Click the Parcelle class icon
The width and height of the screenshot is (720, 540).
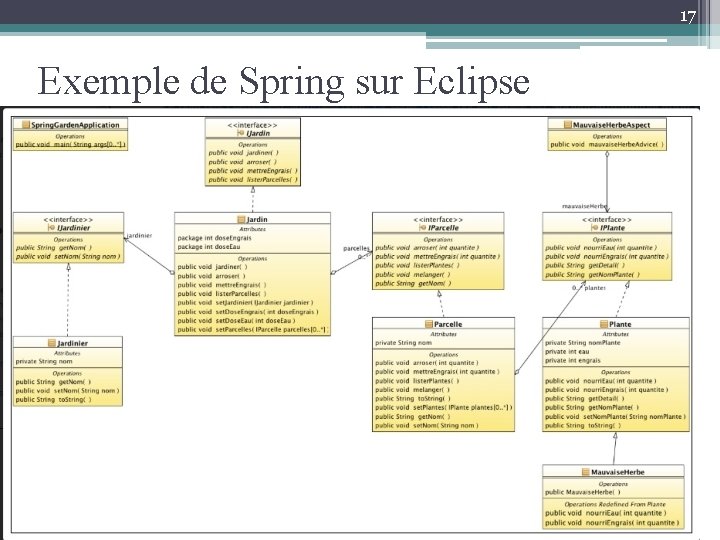point(429,324)
